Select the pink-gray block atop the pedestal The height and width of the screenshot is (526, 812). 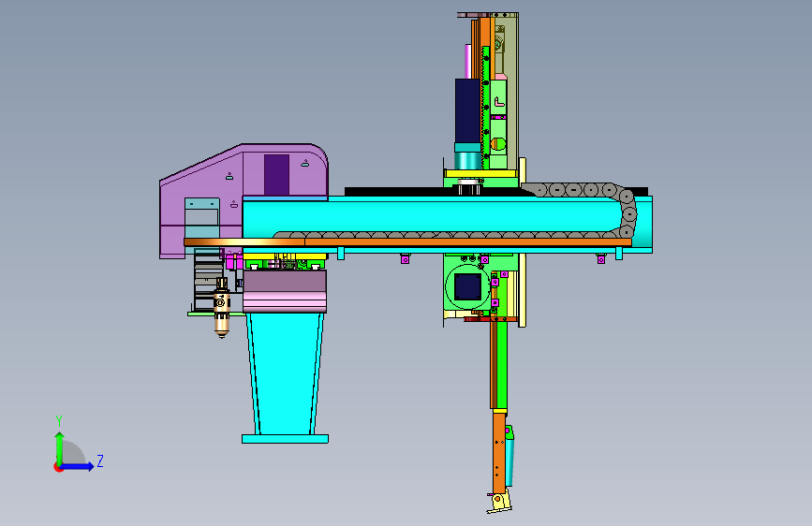coord(285,291)
